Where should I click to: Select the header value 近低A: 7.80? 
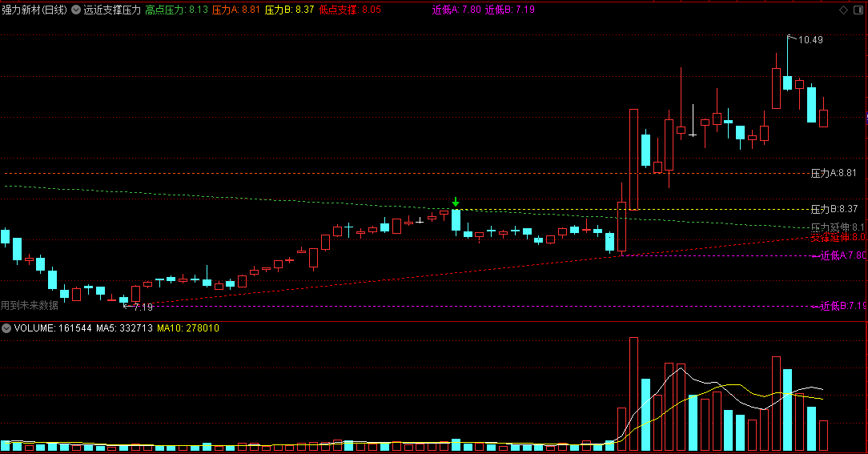[x=456, y=10]
